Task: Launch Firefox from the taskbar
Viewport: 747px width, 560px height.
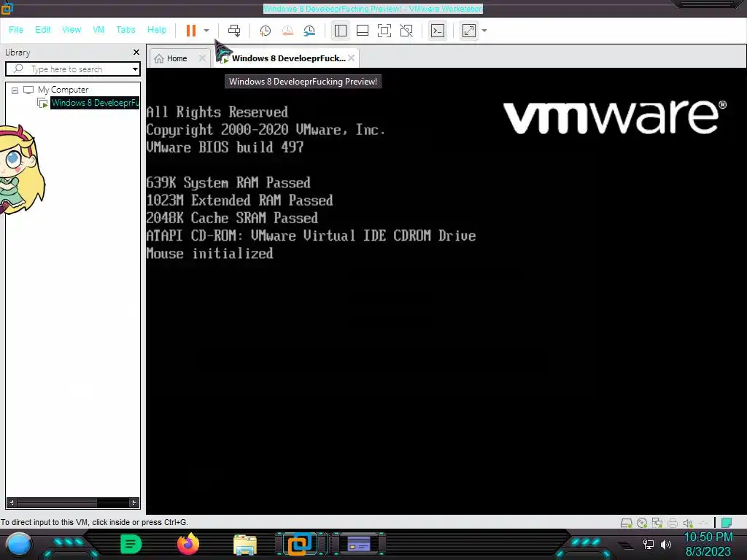Action: point(188,544)
